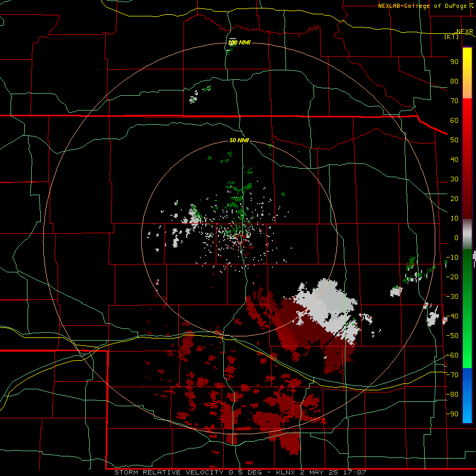Image resolution: width=476 pixels, height=476 pixels.
Task: Select the -90 knot scale label
Action: coord(452,414)
